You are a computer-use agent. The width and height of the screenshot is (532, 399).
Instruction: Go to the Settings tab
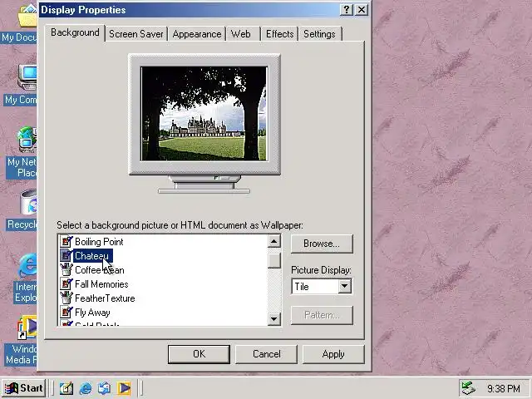(x=319, y=34)
